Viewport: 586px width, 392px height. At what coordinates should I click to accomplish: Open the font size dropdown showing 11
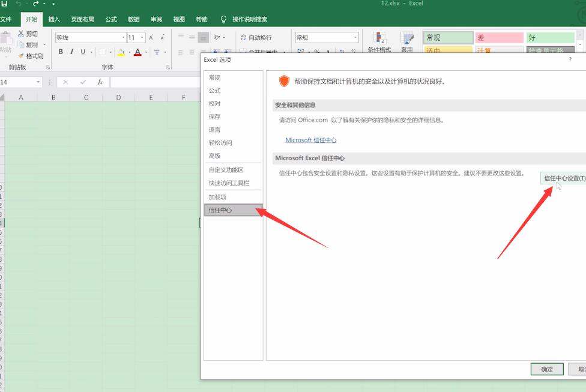[142, 37]
